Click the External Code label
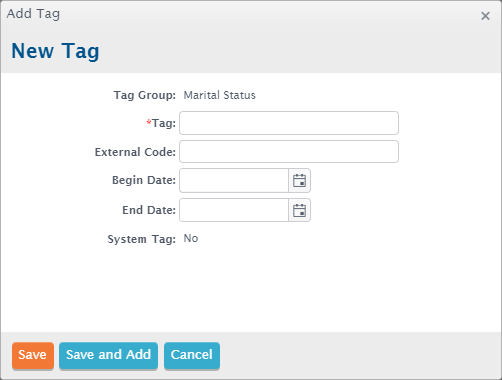The height and width of the screenshot is (380, 502). (135, 152)
